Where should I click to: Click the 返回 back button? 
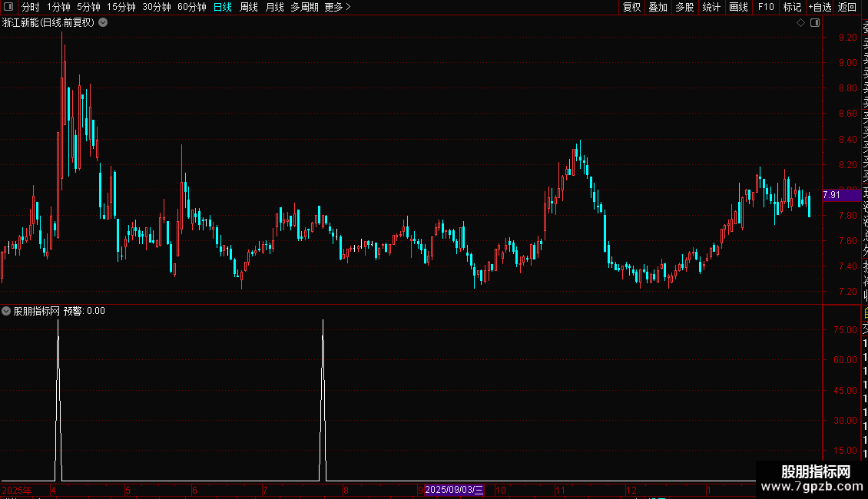(847, 7)
